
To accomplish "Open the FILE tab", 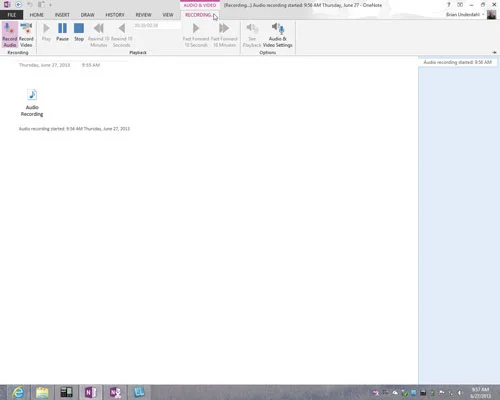I will (12, 15).
